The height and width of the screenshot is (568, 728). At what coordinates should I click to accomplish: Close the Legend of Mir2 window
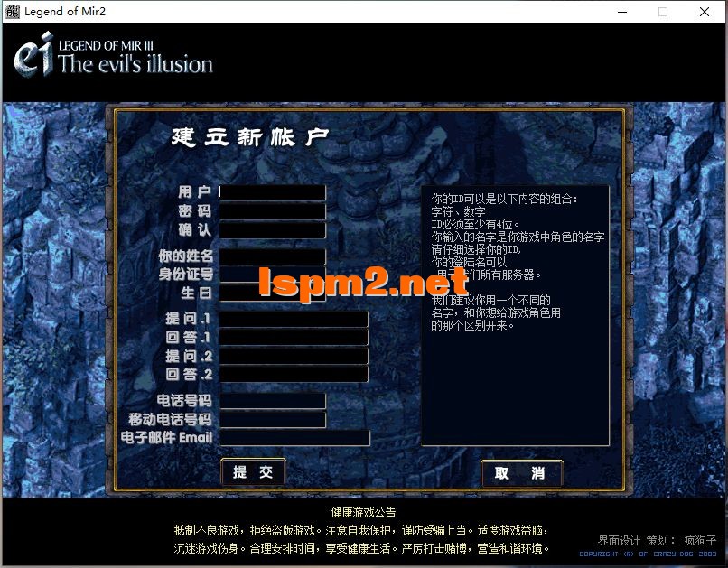705,12
